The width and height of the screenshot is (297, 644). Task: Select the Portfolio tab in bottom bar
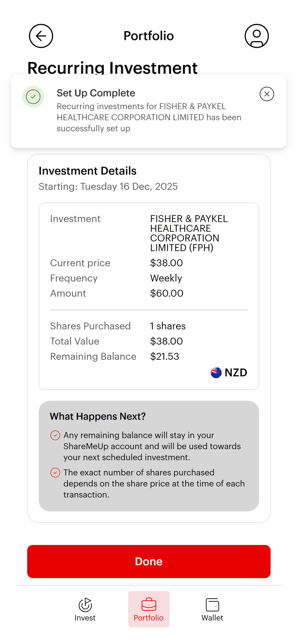[149, 609]
